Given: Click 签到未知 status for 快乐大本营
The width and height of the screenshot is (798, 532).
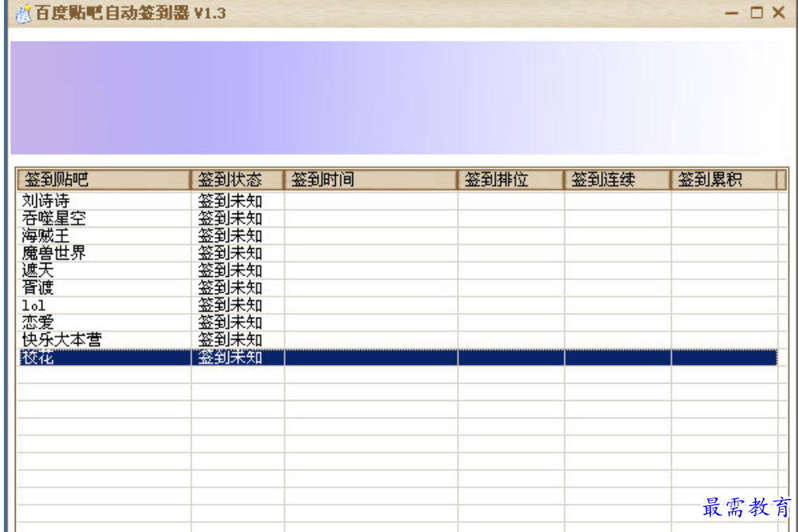Looking at the screenshot, I should pos(230,340).
